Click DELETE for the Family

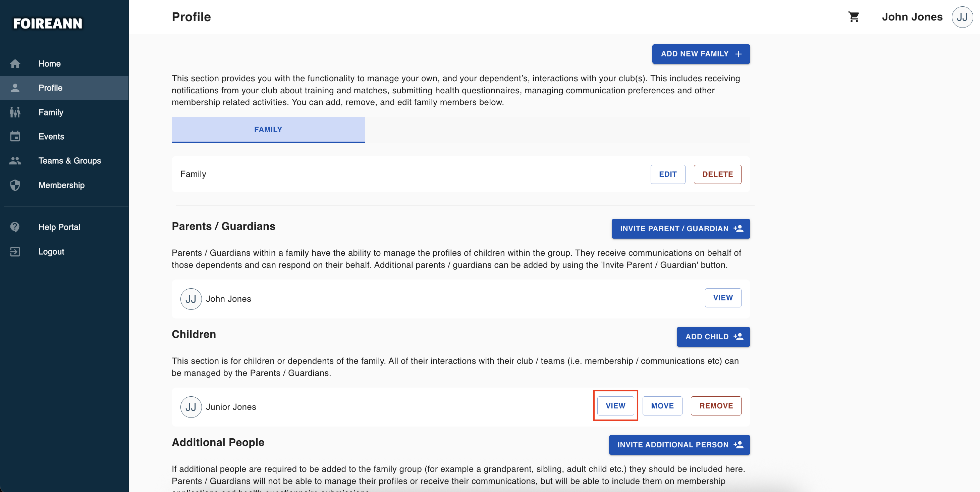click(717, 175)
